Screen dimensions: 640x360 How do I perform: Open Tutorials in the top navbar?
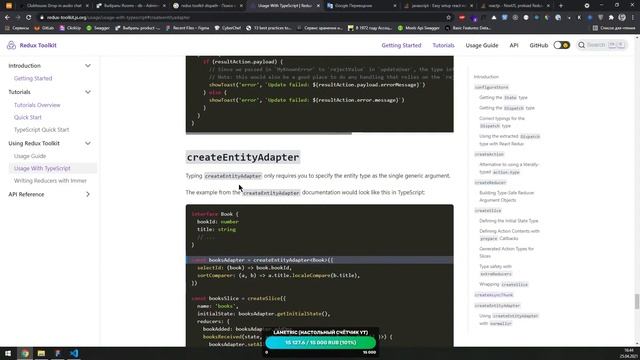443,45
